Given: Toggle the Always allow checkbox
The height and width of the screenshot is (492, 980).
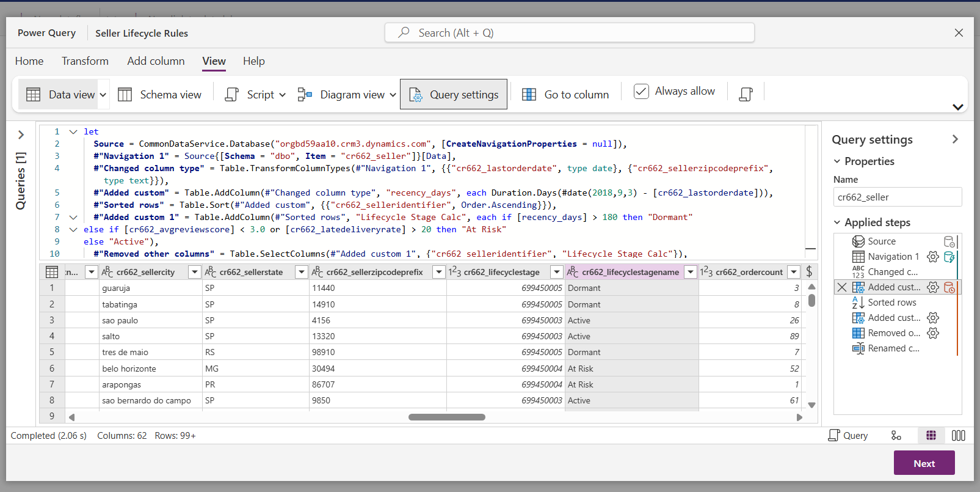Looking at the screenshot, I should (x=641, y=91).
